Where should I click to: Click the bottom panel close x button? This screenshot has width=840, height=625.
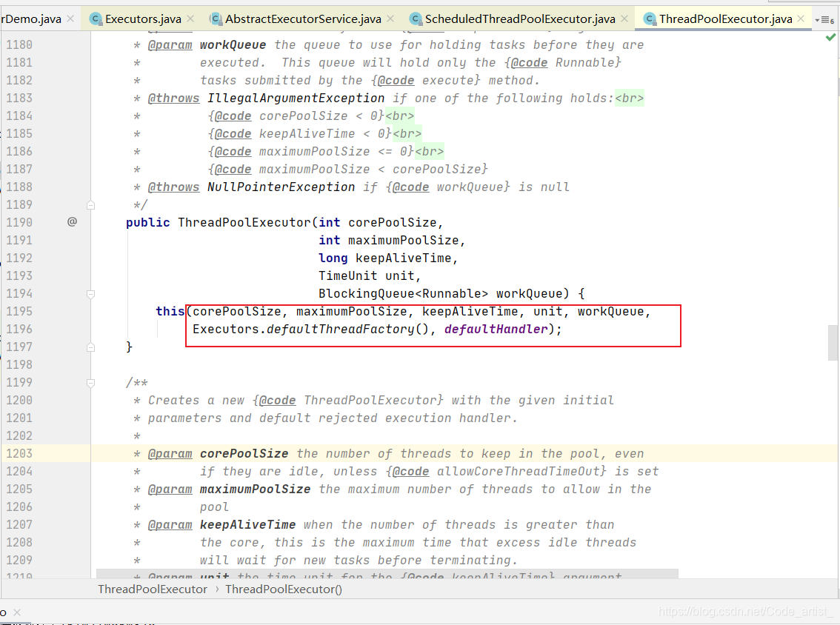[17, 612]
